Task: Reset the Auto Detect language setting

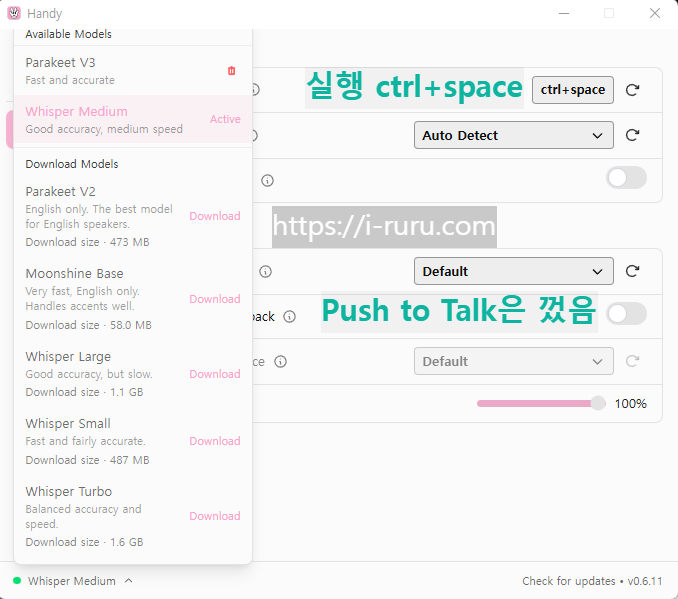Action: click(x=632, y=135)
